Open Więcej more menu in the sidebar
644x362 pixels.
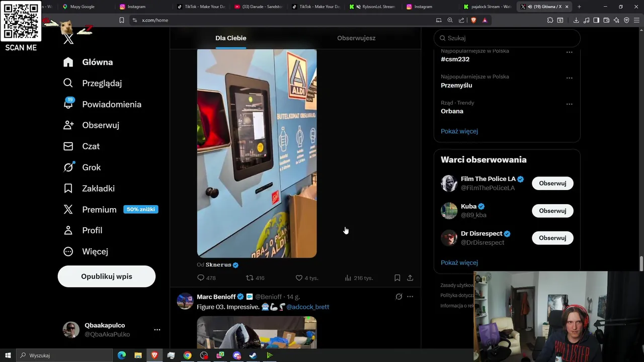point(86,251)
